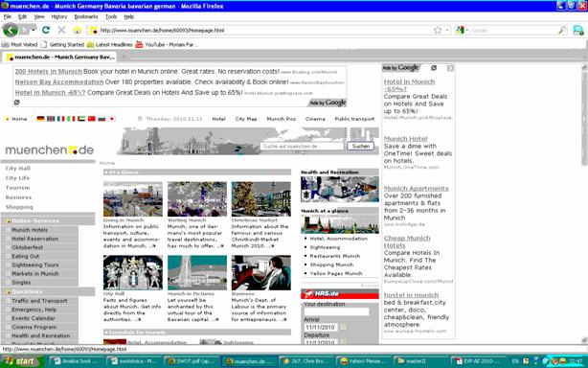Viewport: 588px width, 368px height.
Task: Select the German flag language icon
Action: [x=40, y=119]
